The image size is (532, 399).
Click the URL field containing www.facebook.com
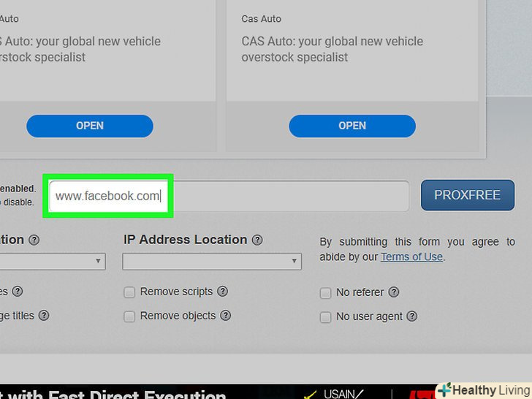pos(229,196)
